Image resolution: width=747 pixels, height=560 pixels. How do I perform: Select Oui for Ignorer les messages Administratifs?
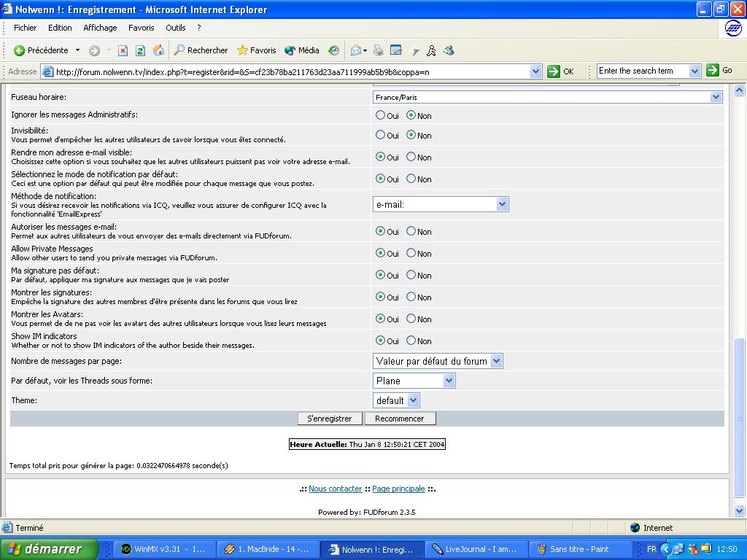[380, 115]
